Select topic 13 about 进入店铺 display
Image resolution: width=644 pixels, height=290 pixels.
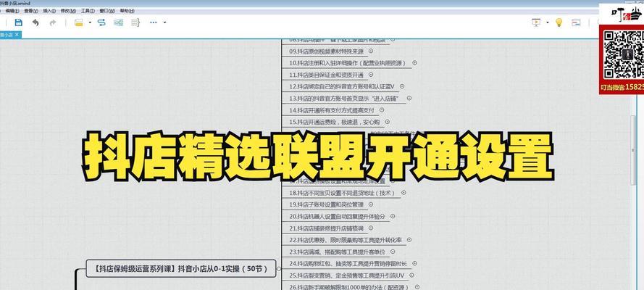point(345,99)
